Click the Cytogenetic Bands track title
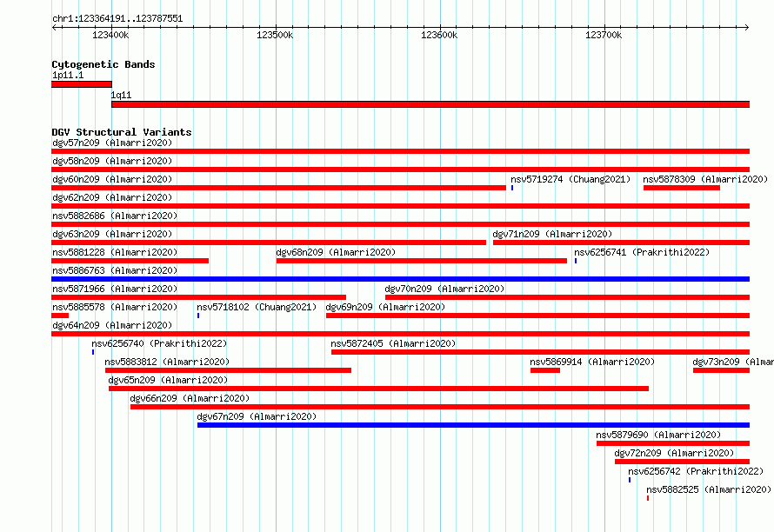Viewport: 774px width, 532px height. [x=103, y=64]
